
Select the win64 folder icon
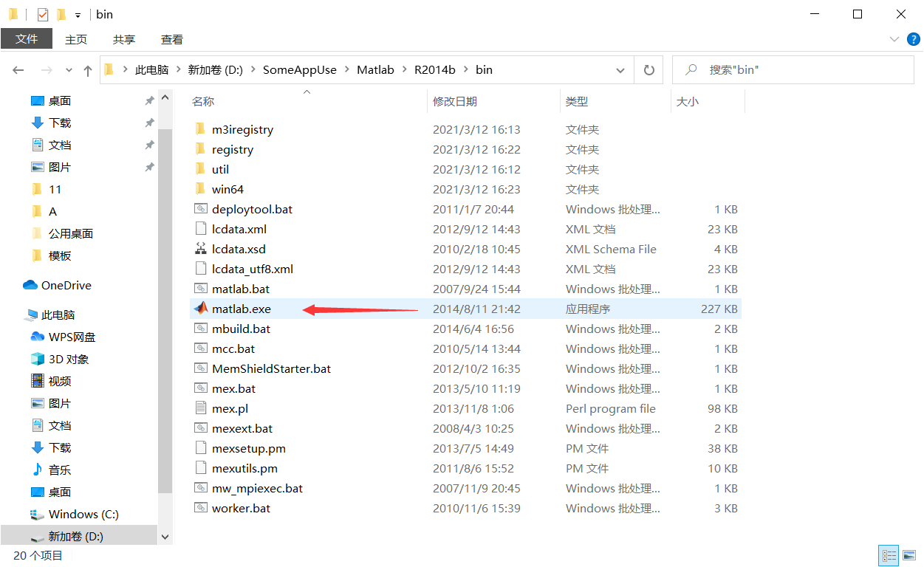[x=200, y=189]
